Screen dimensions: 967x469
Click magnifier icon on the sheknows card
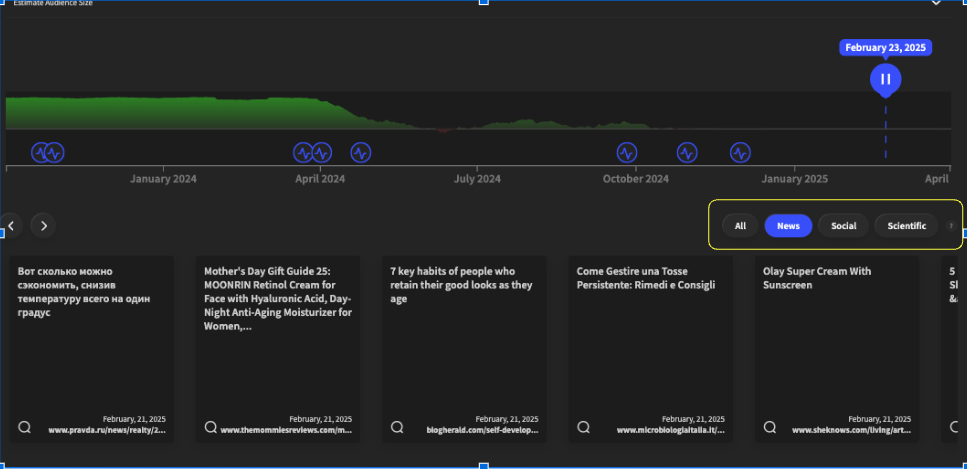769,427
